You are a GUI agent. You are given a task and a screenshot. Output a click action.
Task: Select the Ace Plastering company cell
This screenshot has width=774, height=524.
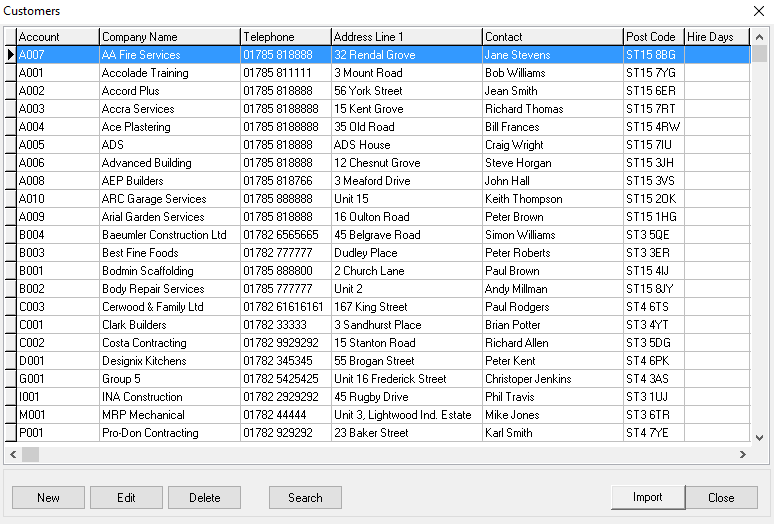(x=170, y=127)
